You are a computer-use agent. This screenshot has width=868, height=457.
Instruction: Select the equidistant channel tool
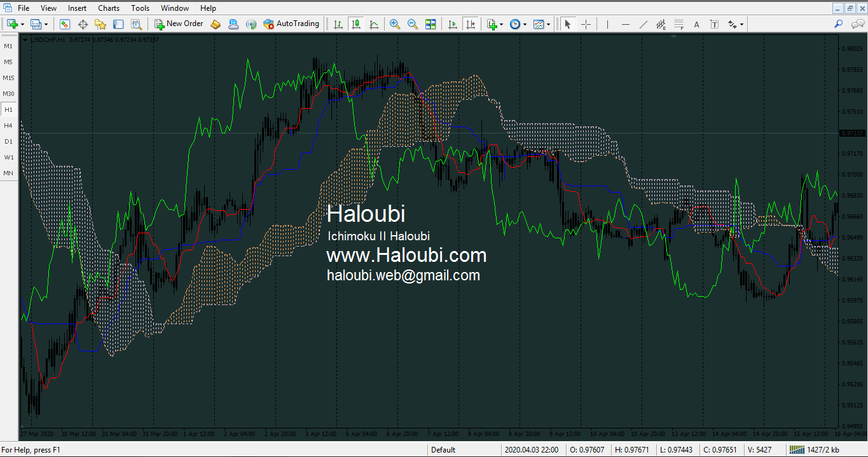pyautogui.click(x=661, y=24)
